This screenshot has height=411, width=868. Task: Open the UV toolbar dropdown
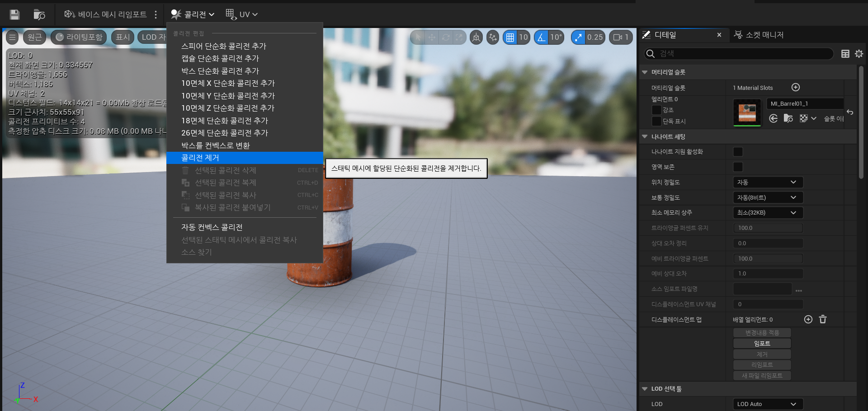point(242,14)
